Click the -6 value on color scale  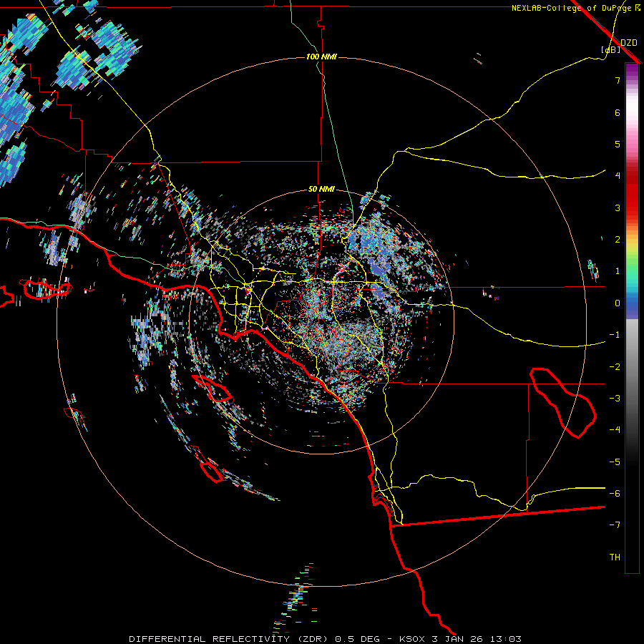click(615, 494)
